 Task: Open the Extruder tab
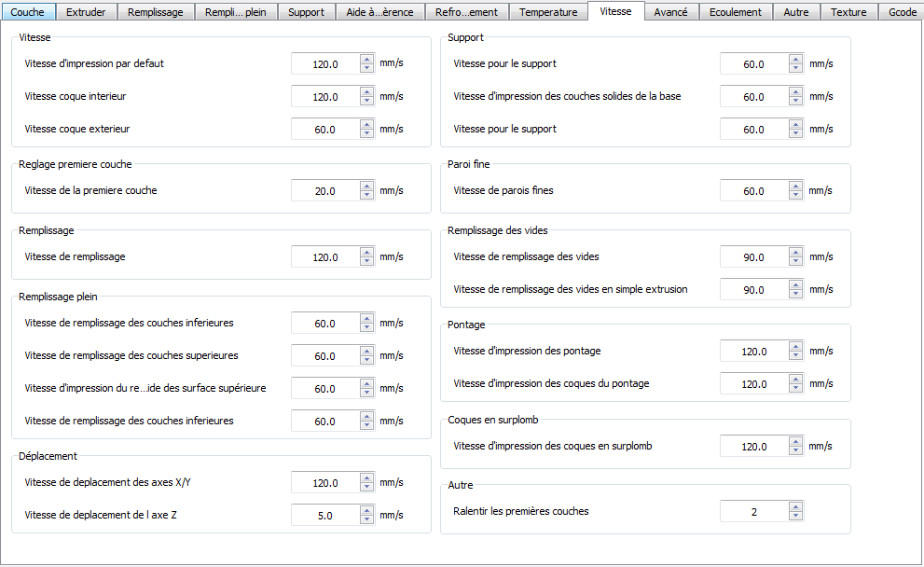pyautogui.click(x=86, y=12)
